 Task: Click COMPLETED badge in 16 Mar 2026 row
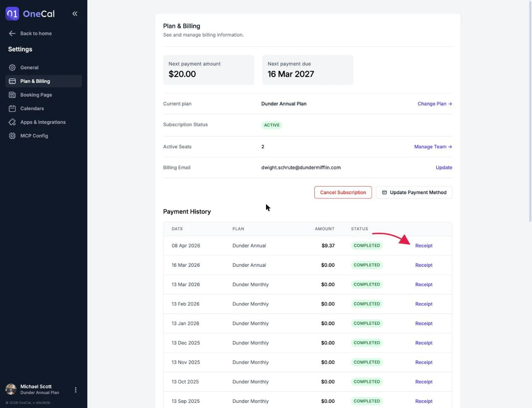pos(367,265)
